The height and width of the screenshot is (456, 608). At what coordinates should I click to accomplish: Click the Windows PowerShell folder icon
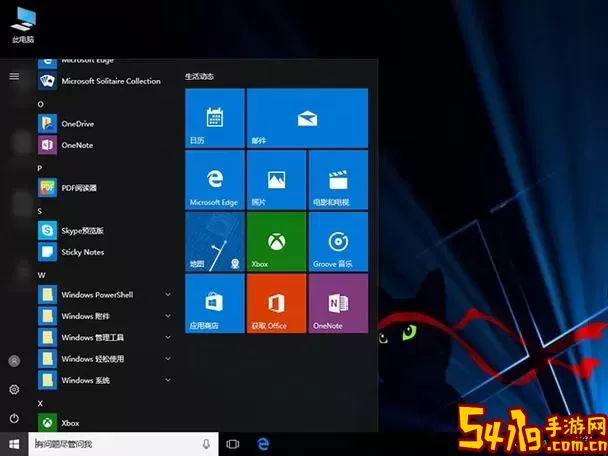click(x=47, y=295)
